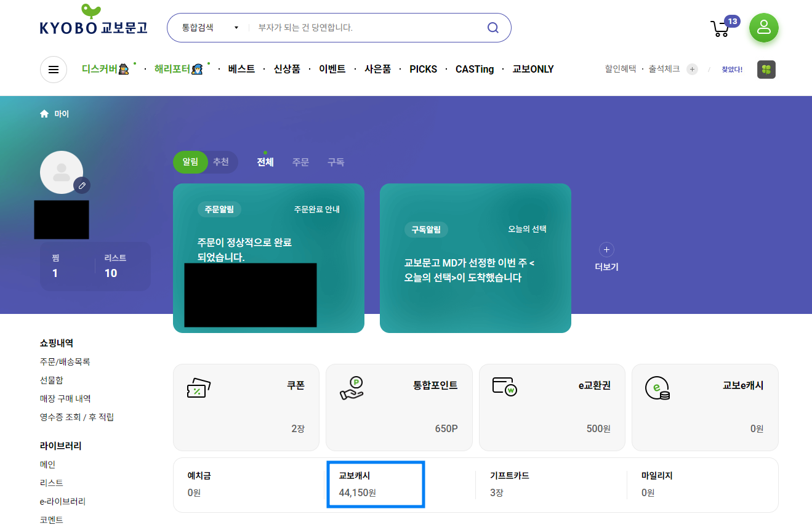The image size is (812, 530).
Task: Click the 통합포인트 hand coin icon
Action: point(352,388)
